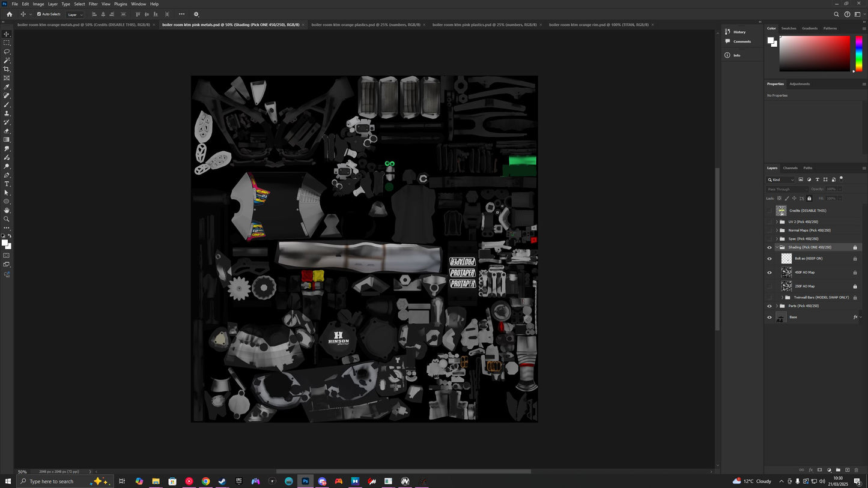Select the Brush tool

coord(7,104)
